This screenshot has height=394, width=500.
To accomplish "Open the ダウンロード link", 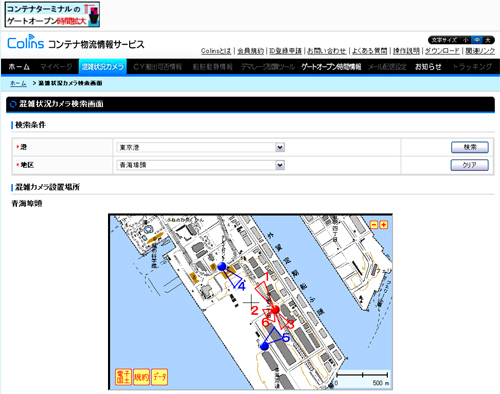I will [x=442, y=51].
